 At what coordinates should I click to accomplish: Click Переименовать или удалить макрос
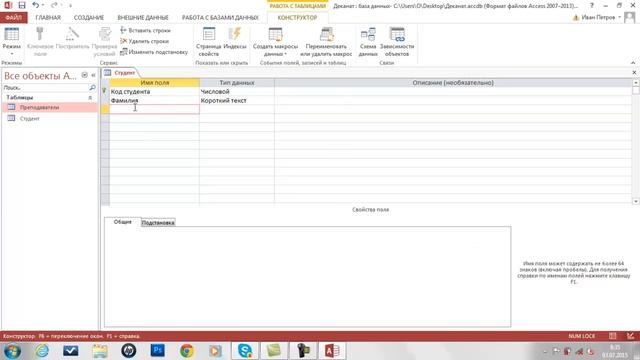click(x=326, y=41)
